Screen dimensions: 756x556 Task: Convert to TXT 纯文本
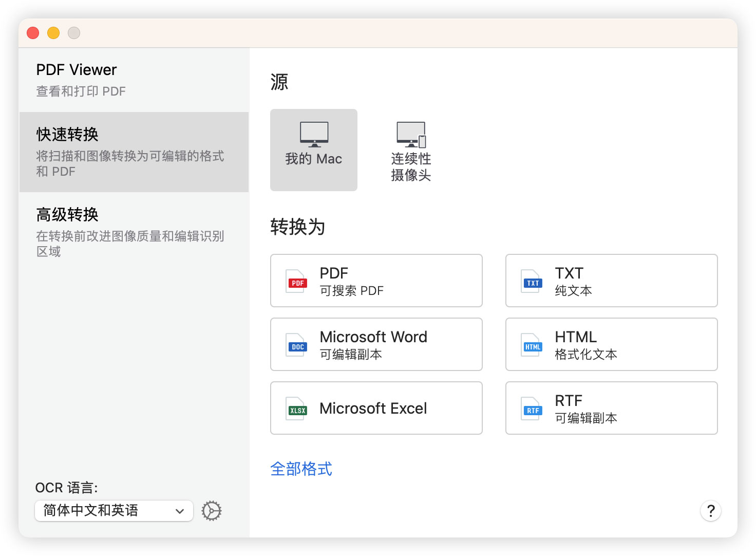[612, 281]
